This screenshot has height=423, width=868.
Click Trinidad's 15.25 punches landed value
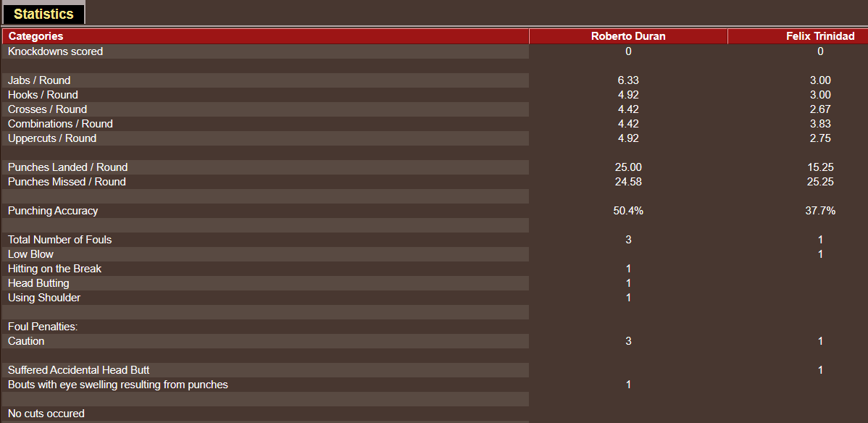pyautogui.click(x=820, y=167)
